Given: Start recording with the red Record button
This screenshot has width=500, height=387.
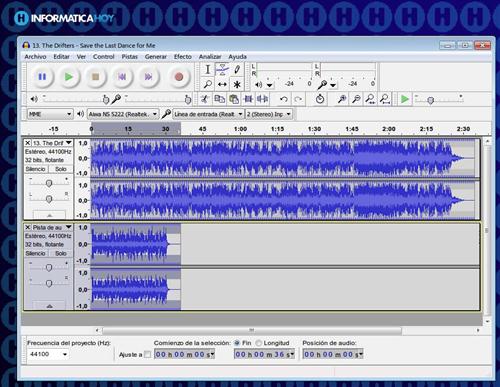Looking at the screenshot, I should (x=179, y=77).
